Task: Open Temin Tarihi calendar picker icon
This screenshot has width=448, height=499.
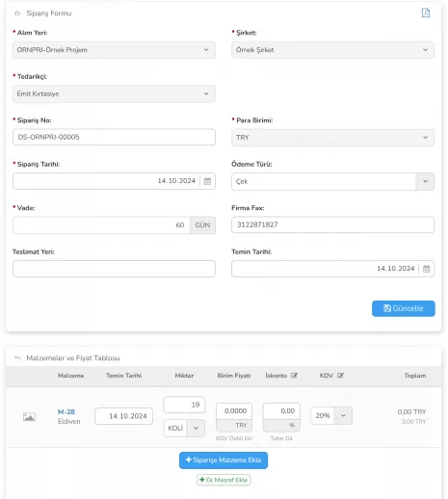Action: click(426, 269)
